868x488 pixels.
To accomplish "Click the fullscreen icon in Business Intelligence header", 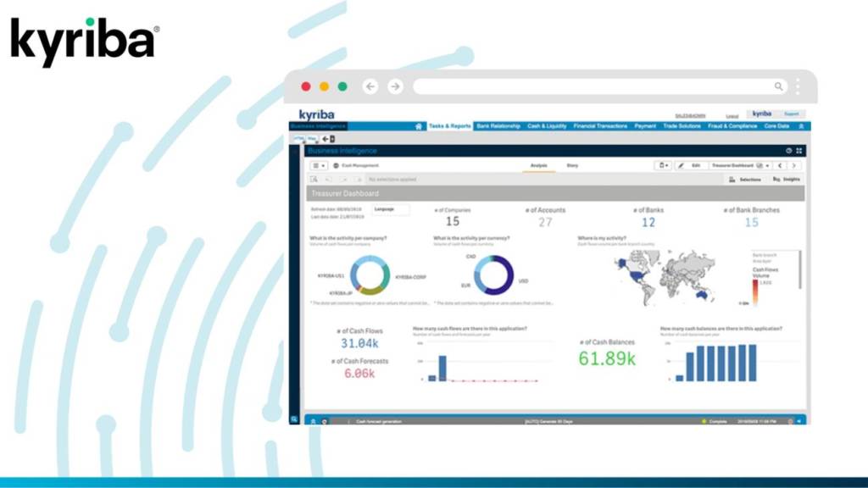I will (x=798, y=150).
